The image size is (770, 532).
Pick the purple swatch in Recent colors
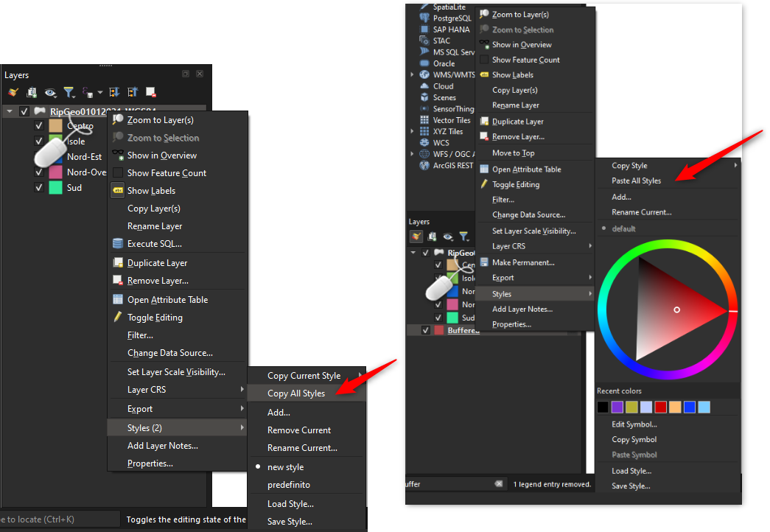click(617, 407)
